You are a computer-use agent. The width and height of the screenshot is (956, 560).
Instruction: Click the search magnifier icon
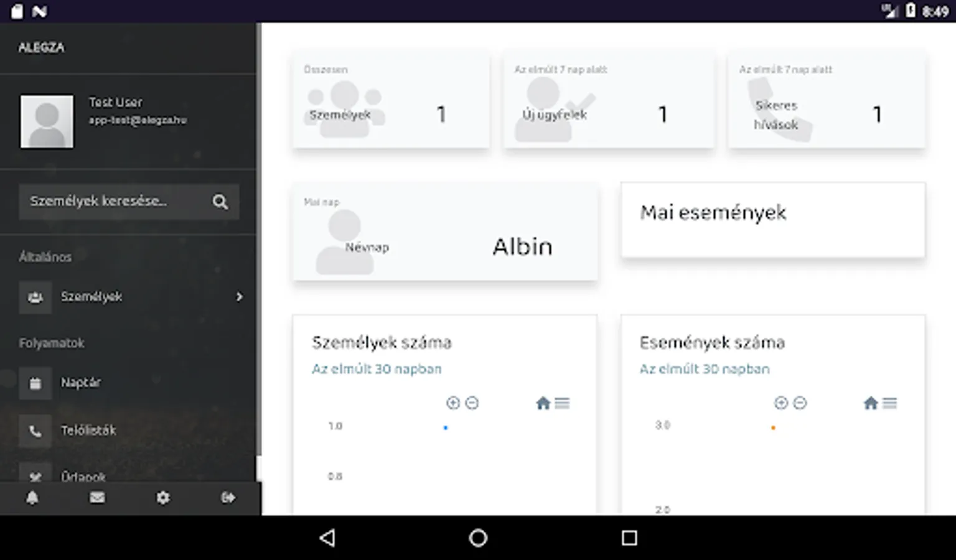coord(220,202)
